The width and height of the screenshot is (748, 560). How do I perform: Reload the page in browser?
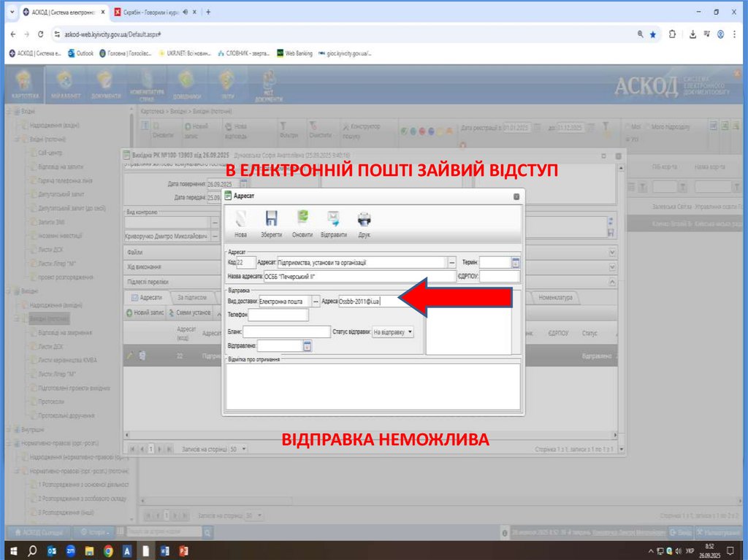41,34
